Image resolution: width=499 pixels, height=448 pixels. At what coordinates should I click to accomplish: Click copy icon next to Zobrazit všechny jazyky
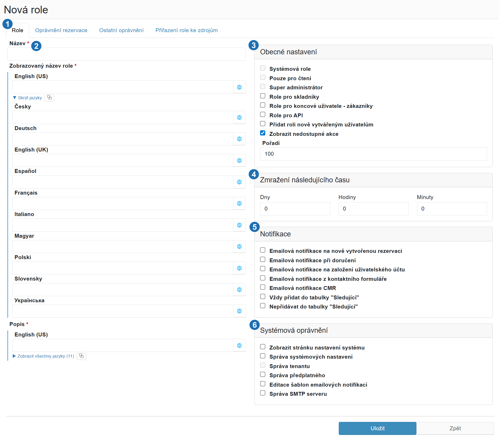(x=81, y=356)
